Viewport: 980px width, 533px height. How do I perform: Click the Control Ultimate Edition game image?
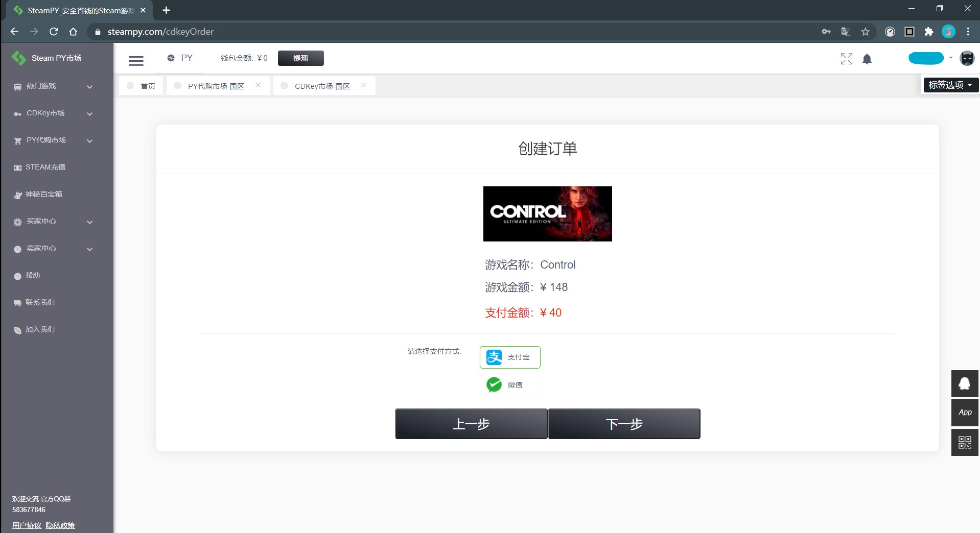point(548,214)
